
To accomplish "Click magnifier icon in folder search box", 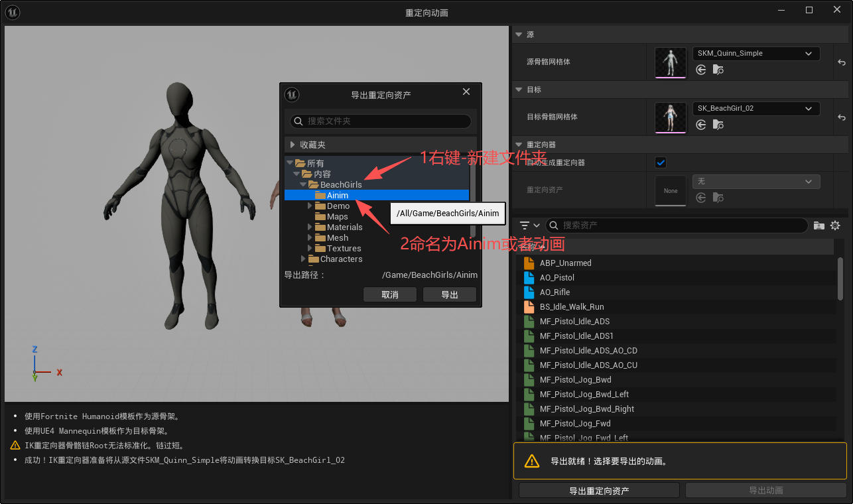I will [299, 121].
